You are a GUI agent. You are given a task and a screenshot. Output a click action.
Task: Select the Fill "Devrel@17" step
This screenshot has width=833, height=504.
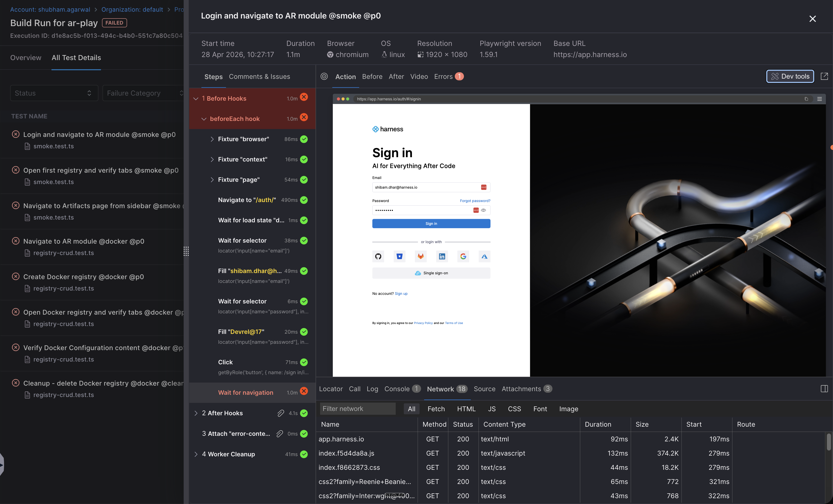[x=252, y=336]
